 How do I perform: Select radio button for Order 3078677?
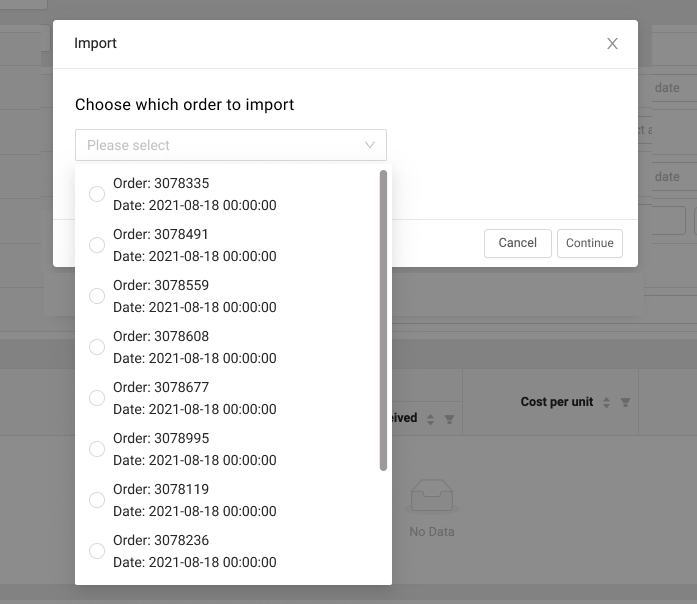(97, 398)
